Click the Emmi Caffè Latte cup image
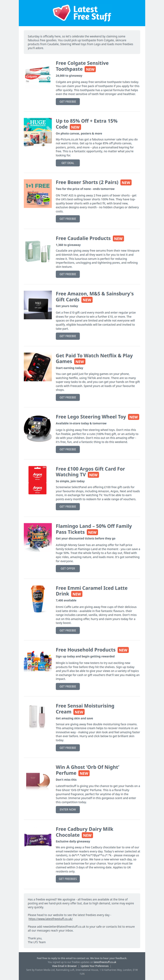This screenshot has height=980, width=164. (x=38, y=599)
